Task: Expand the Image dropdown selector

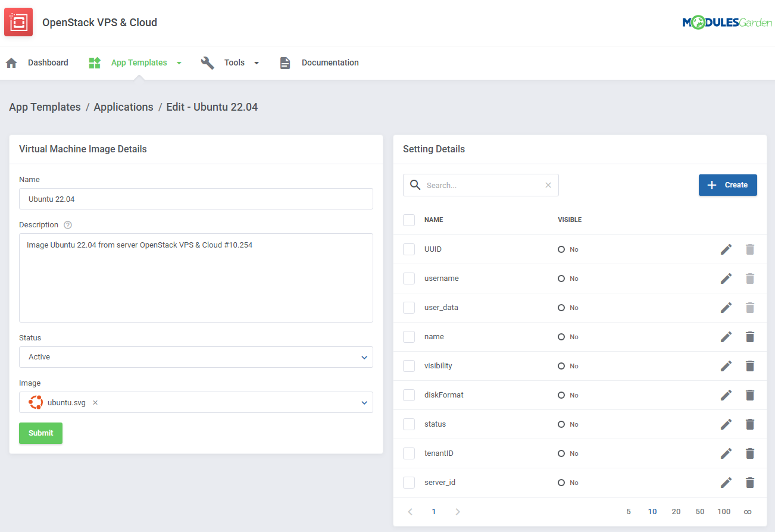Action: click(x=364, y=403)
